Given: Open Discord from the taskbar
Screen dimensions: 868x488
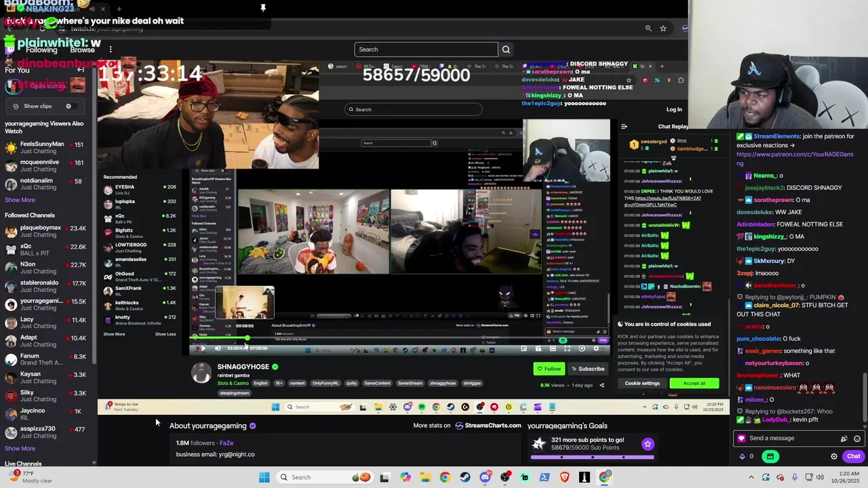Looking at the screenshot, I should (485, 477).
